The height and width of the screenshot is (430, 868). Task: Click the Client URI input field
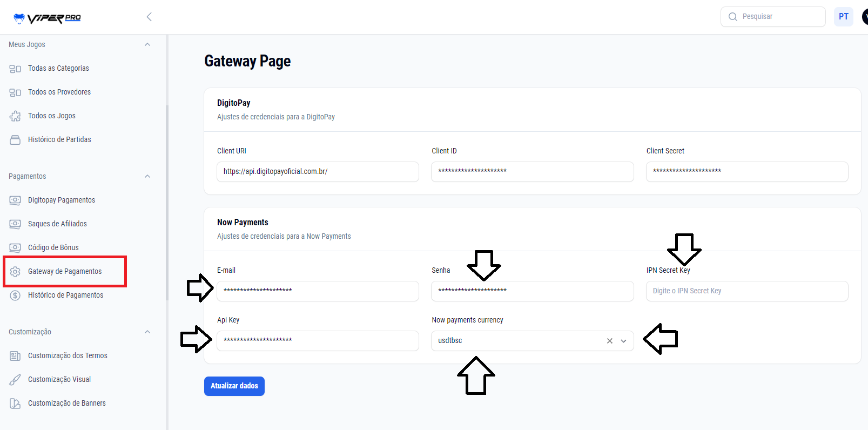(318, 172)
